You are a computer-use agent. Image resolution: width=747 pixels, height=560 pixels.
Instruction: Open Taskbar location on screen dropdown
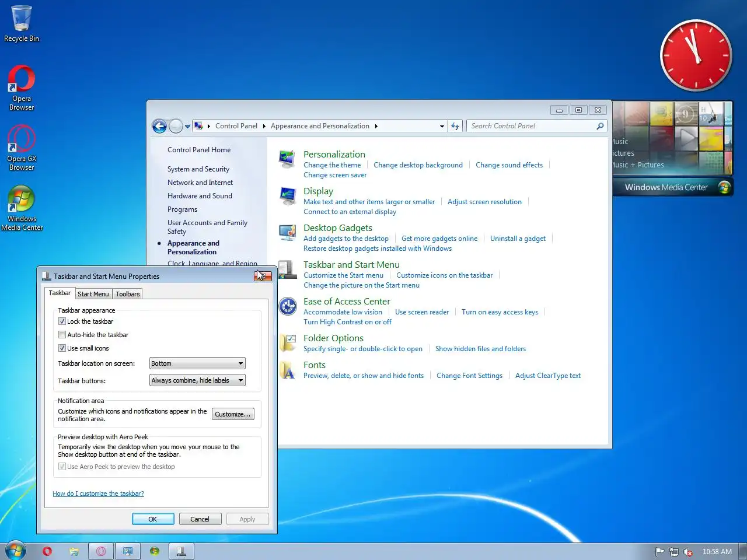(197, 363)
